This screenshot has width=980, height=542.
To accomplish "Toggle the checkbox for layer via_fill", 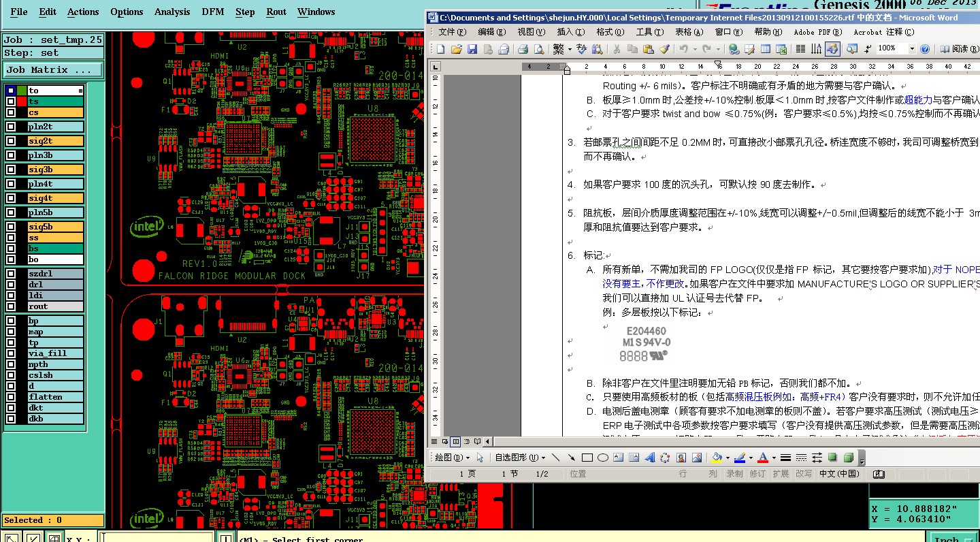I will [x=11, y=353].
